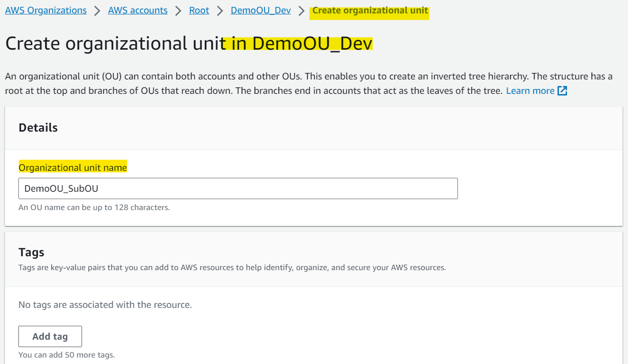Click the Learn more link
This screenshot has height=364, width=628.
click(530, 91)
